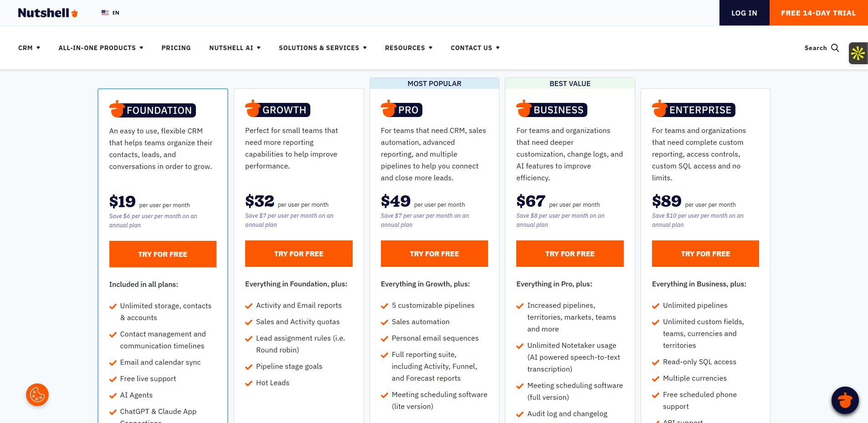Click the search magnifier icon
Image resolution: width=868 pixels, height=423 pixels.
click(x=835, y=48)
